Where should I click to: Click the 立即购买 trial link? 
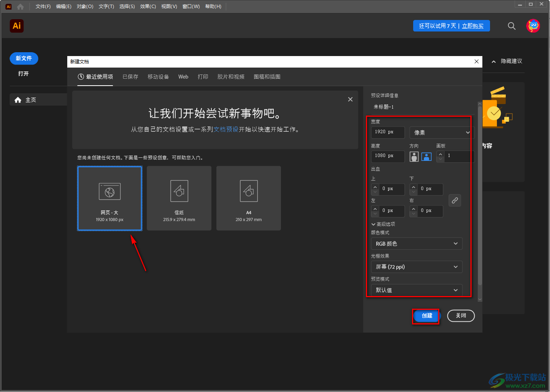[x=473, y=26]
